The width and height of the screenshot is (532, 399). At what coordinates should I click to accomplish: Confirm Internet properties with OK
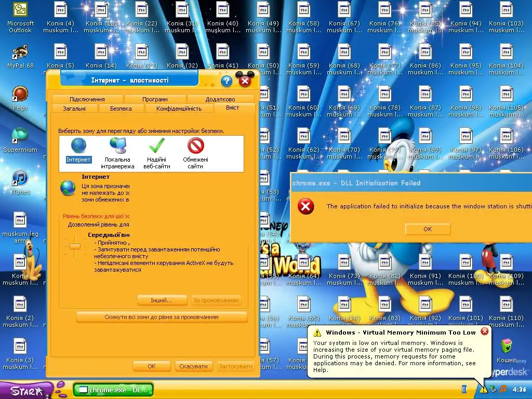(x=152, y=366)
